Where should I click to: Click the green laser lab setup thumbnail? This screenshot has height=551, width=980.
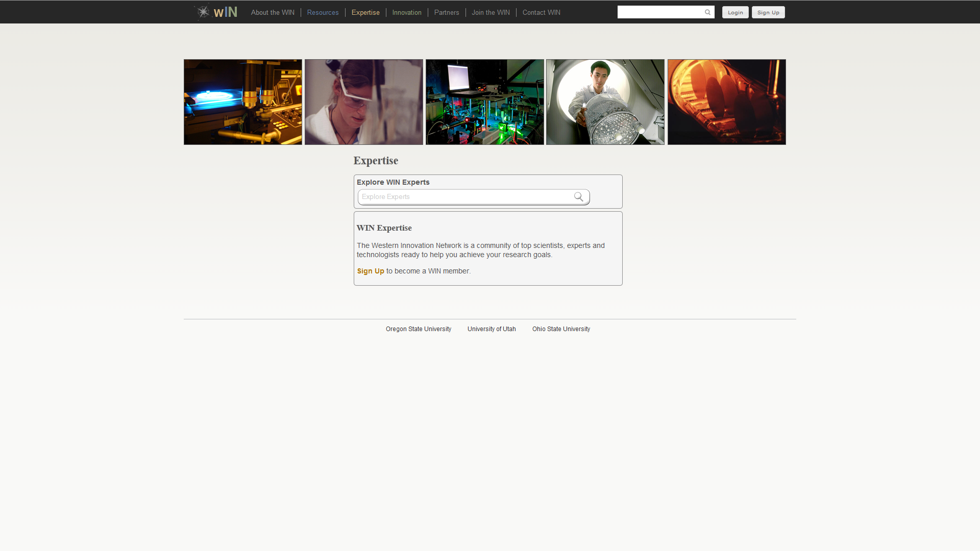(485, 102)
